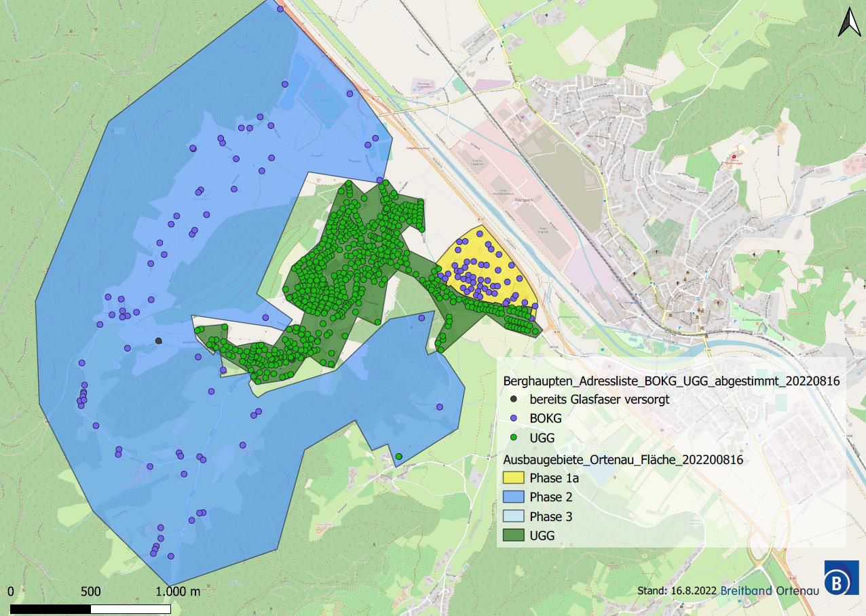The image size is (866, 616).
Task: Select the purple BOKG legend dot
Action: [514, 419]
